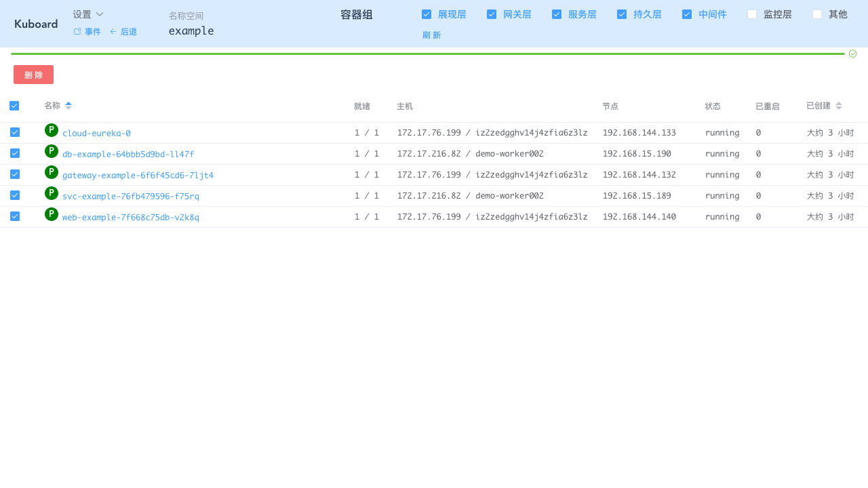Click the back arrow icon beside 后退

click(115, 31)
